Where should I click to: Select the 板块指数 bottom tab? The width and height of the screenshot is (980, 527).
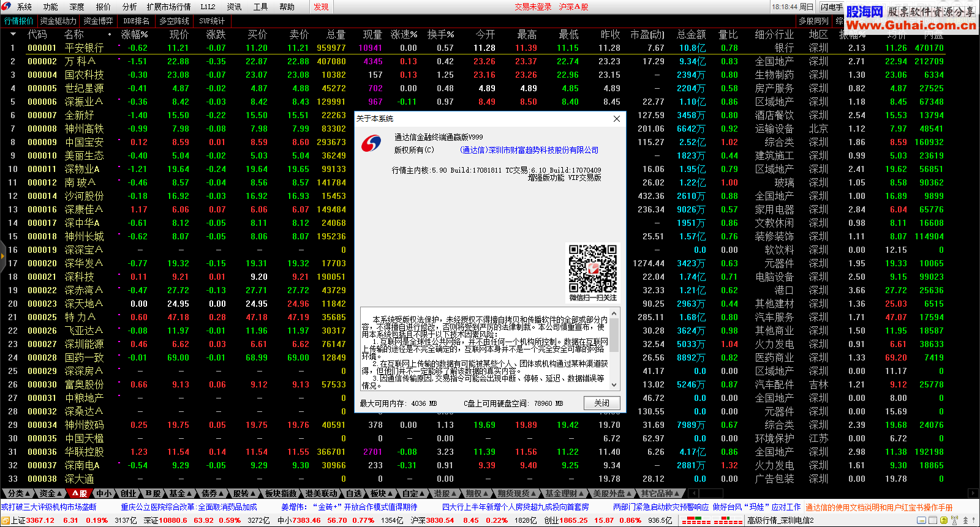(x=281, y=493)
